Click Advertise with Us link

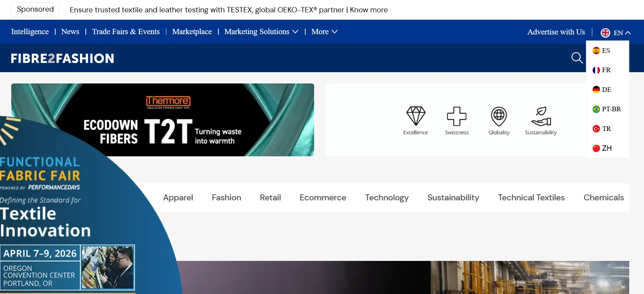click(556, 32)
